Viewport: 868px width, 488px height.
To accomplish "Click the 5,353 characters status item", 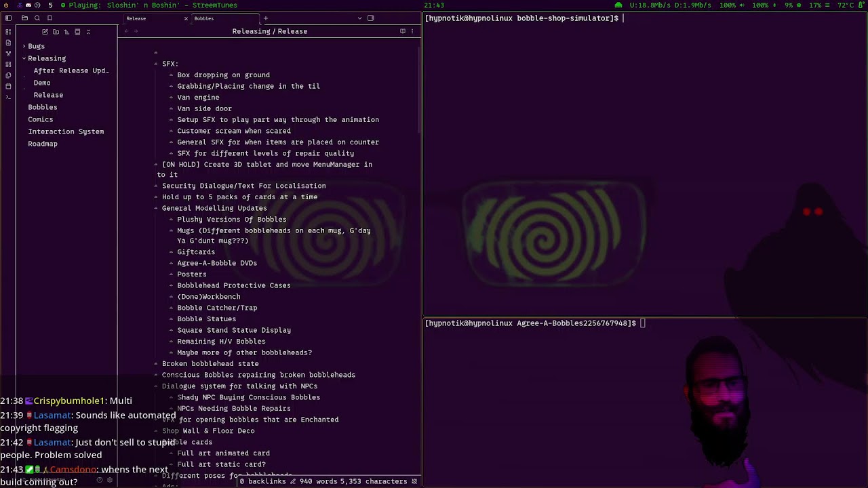I will (x=375, y=481).
